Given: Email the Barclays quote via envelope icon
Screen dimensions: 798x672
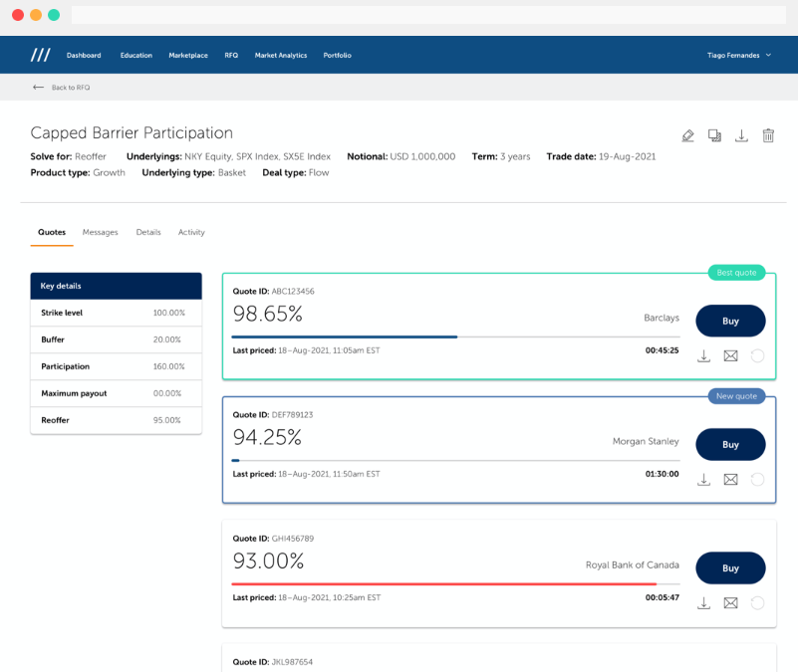Looking at the screenshot, I should [x=730, y=355].
